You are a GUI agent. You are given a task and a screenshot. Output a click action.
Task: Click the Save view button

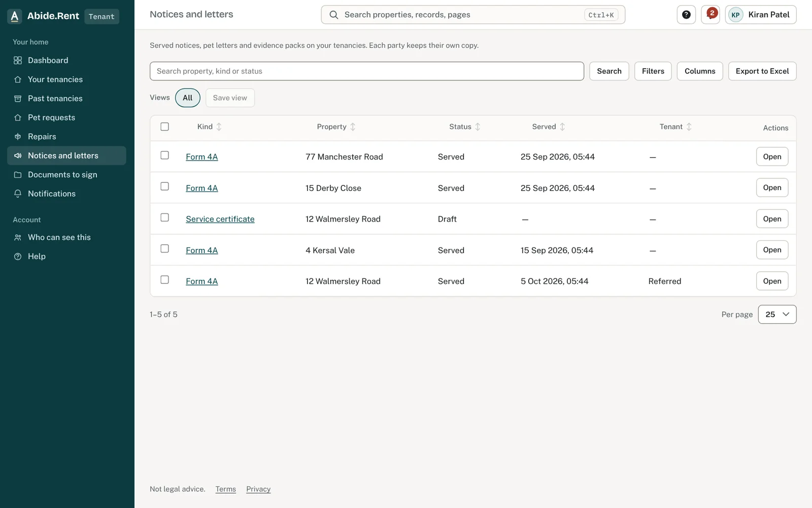point(230,98)
